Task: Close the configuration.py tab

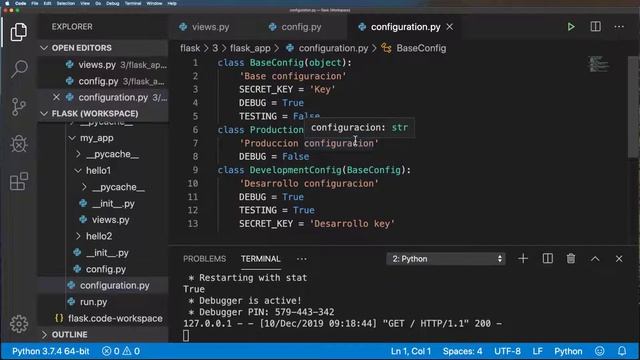Action: coord(449,27)
